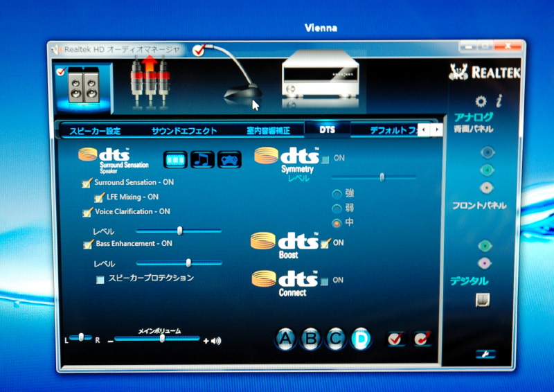
Task: Select the 強 radio button
Action: click(337, 194)
